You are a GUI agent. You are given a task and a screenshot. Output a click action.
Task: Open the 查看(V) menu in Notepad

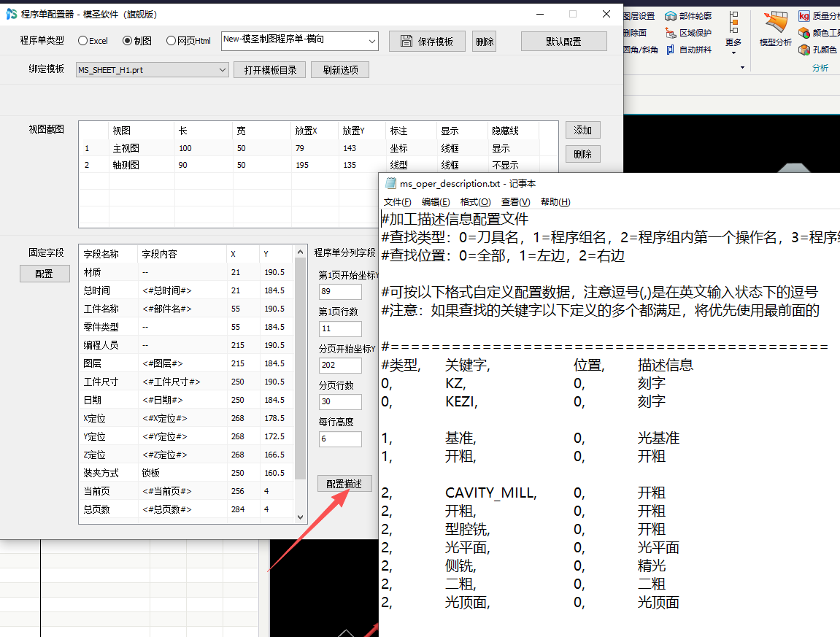(515, 202)
